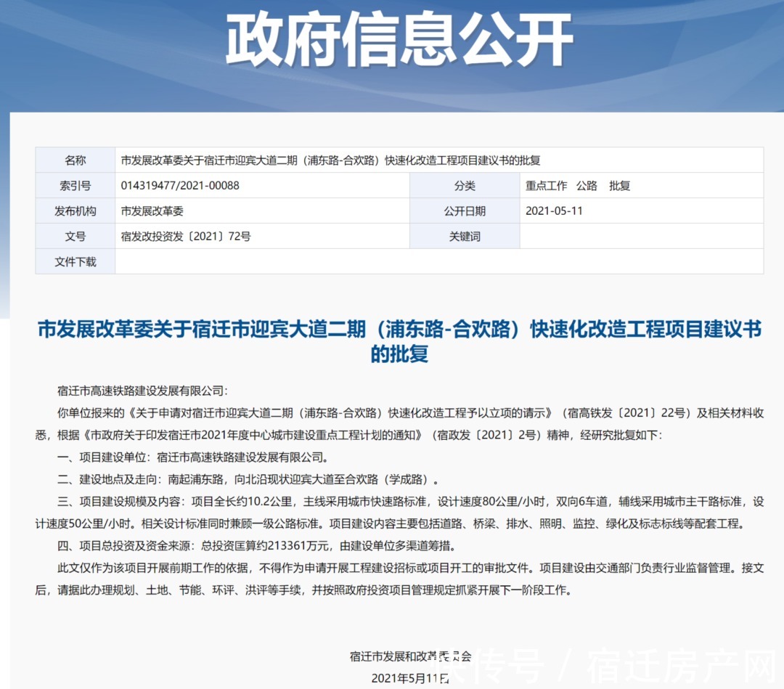Select the 索引号 label cell

click(75, 186)
